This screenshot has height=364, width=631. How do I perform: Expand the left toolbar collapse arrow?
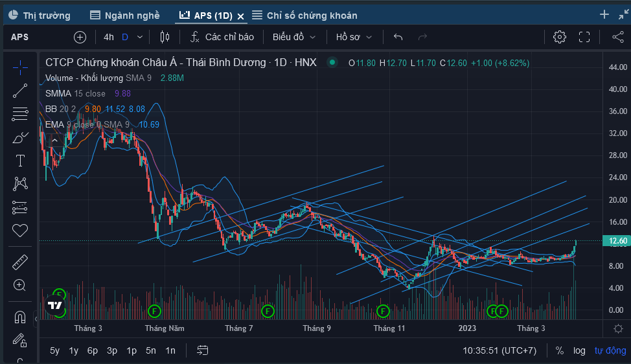click(x=36, y=319)
